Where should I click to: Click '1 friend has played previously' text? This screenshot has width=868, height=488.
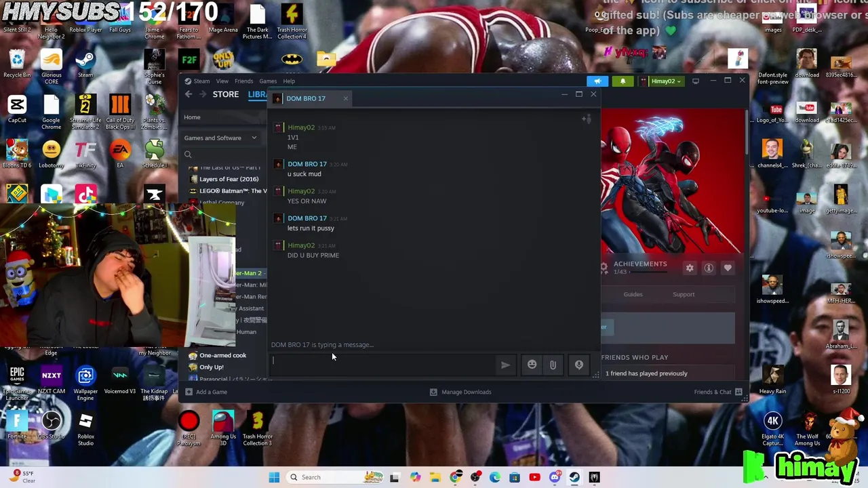646,373
